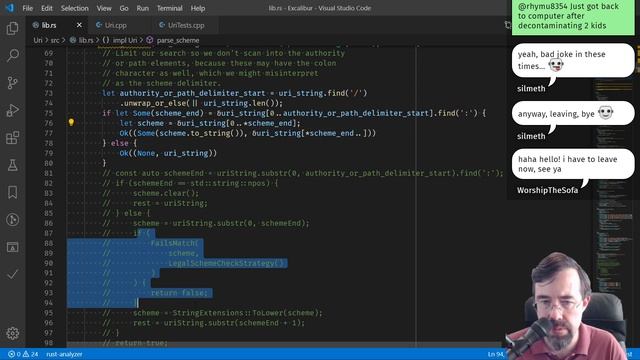Open the Explorer view in activity bar
Screen dimensions: 640x360
point(12,28)
